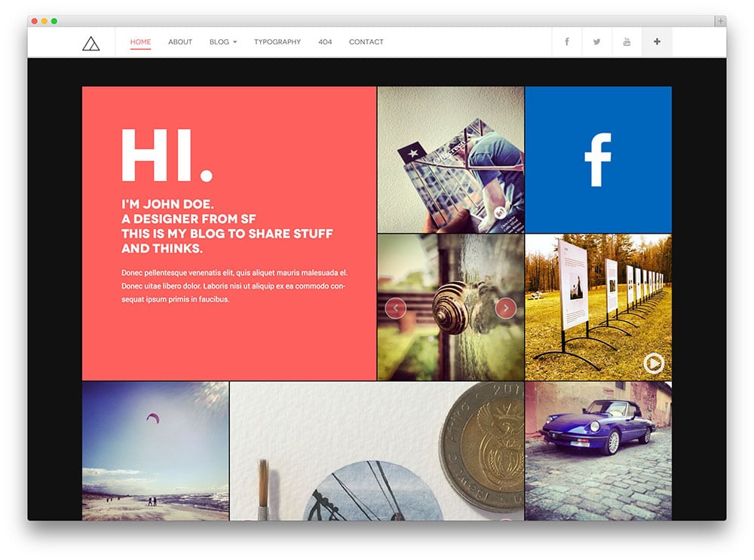Click the triangle site logo
Image resolution: width=754 pixels, height=560 pixels.
tap(91, 44)
